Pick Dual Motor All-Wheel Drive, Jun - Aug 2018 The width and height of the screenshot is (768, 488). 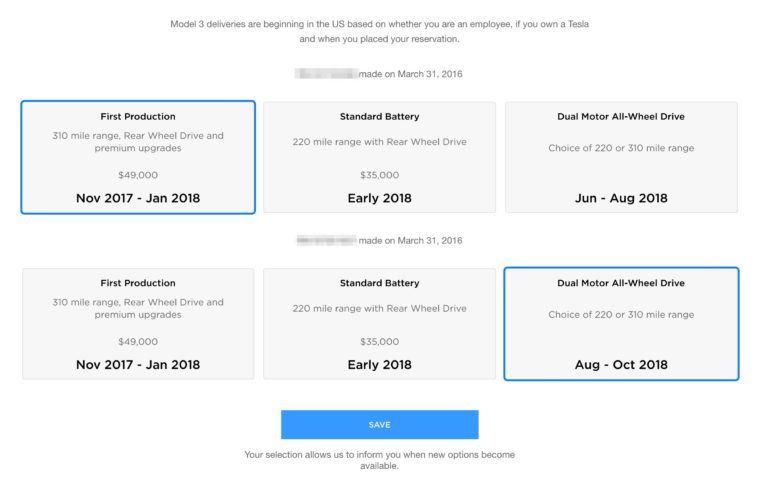(621, 157)
